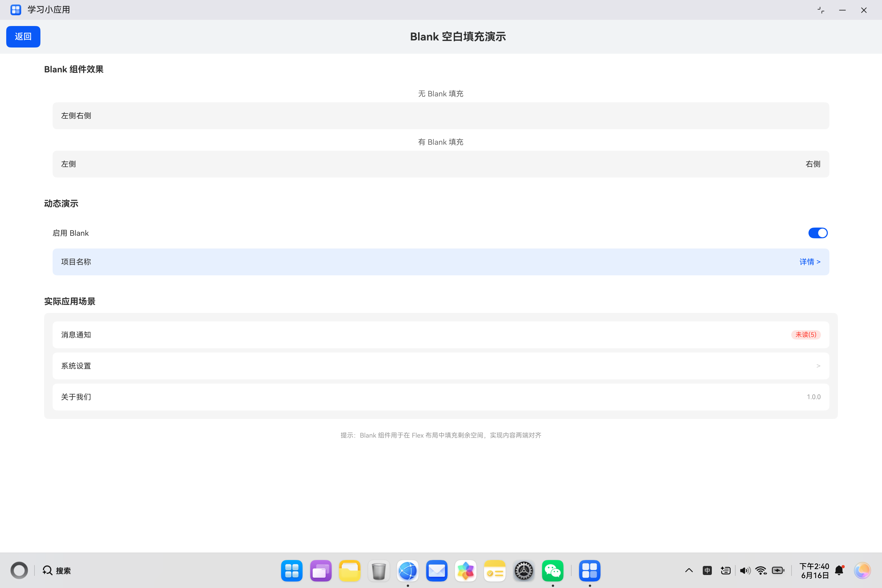Image resolution: width=882 pixels, height=588 pixels.
Task: Click the 左侧 text in 有 Blank row
Action: 69,164
